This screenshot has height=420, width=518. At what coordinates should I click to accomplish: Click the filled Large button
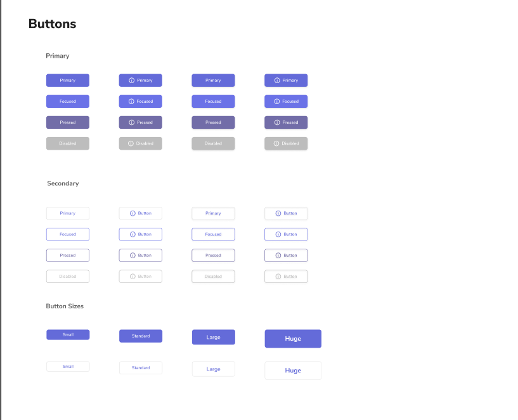(x=213, y=337)
